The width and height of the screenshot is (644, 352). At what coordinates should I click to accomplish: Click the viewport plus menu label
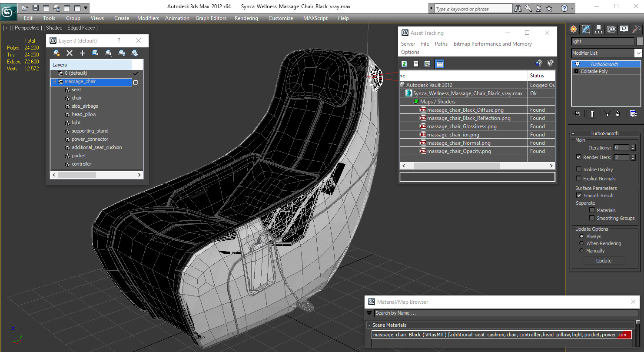[7, 28]
